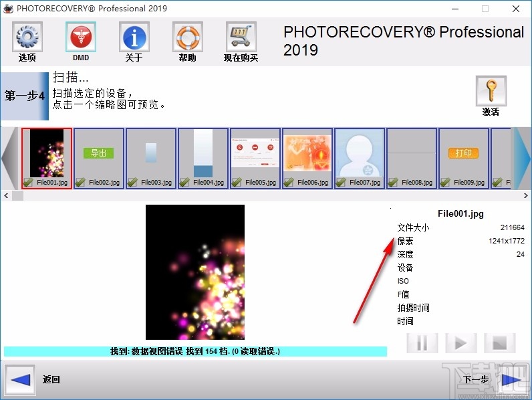This screenshot has height=400, width=532.
Task: Click the ISO label
Action: tap(403, 281)
